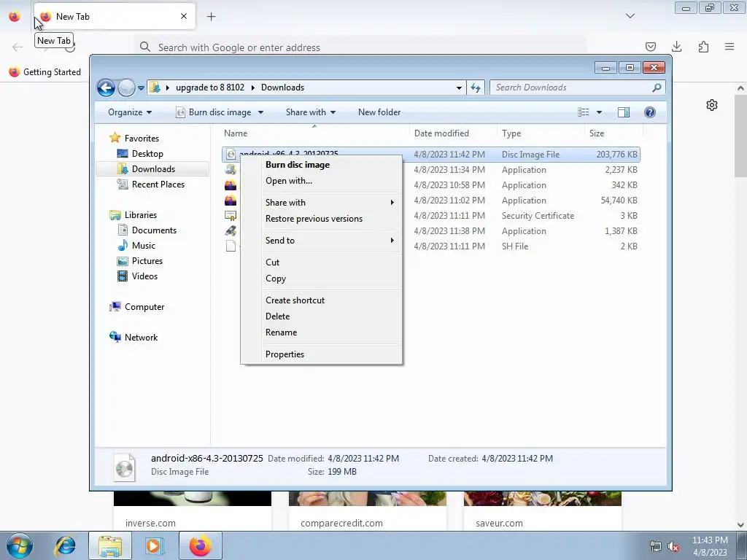Image resolution: width=747 pixels, height=560 pixels.
Task: Sort by the Type column header
Action: click(541, 133)
